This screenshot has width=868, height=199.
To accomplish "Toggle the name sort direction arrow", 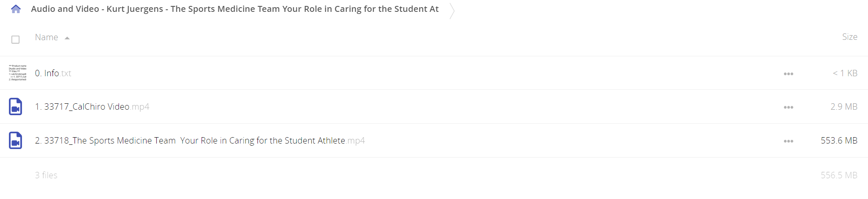I will tap(67, 38).
